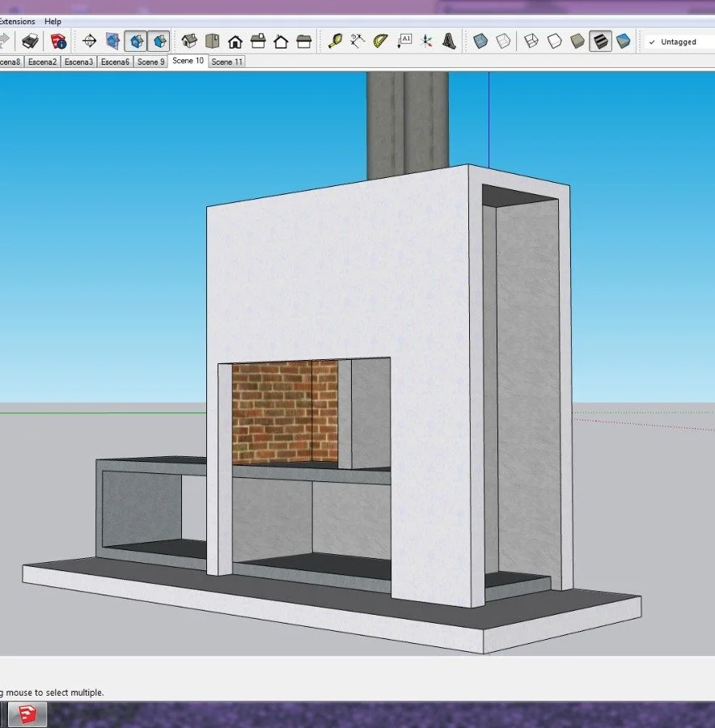Switch to Scene 9 tab

coord(151,61)
